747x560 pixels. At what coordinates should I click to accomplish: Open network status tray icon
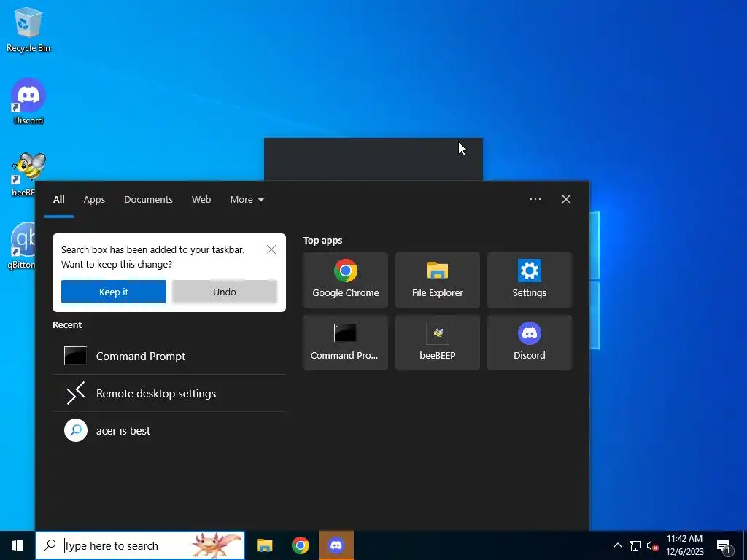click(635, 545)
